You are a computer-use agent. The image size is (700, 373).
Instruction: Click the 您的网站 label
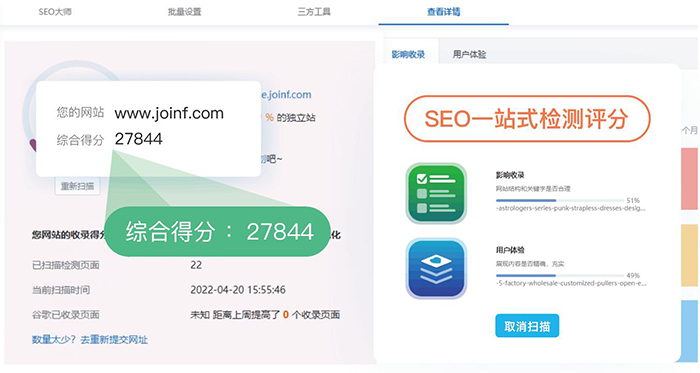coord(80,112)
